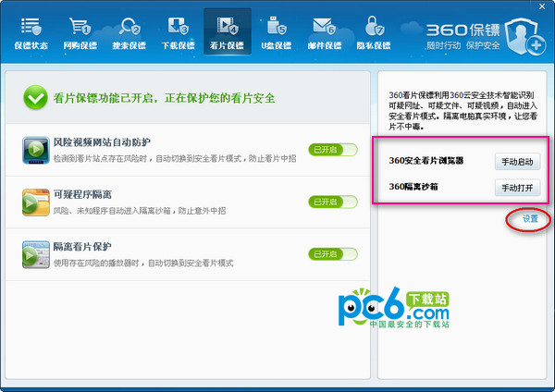Viewport: 555px width, 392px height.
Task: Click the 看片保镖功能已开启 status headline
Action: pos(165,98)
